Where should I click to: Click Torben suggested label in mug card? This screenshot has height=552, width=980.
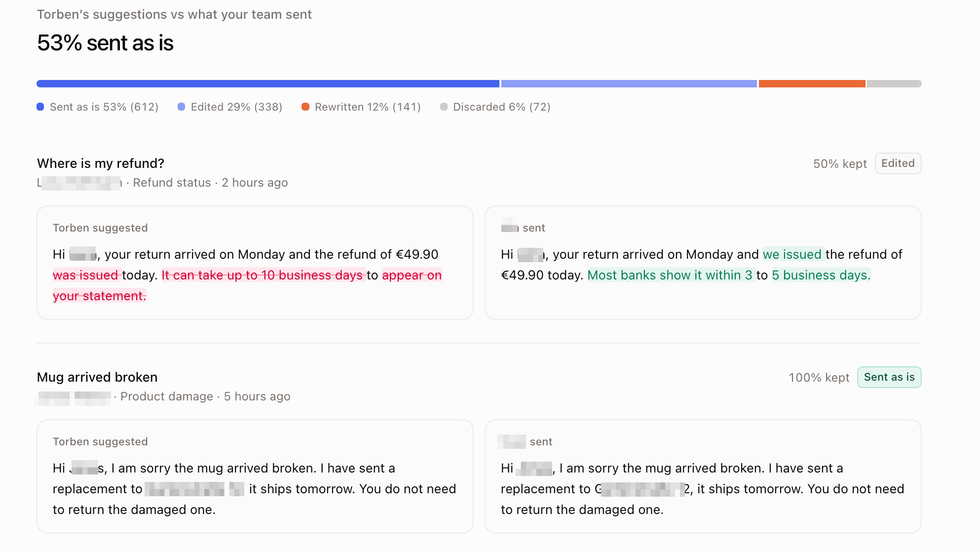point(100,442)
